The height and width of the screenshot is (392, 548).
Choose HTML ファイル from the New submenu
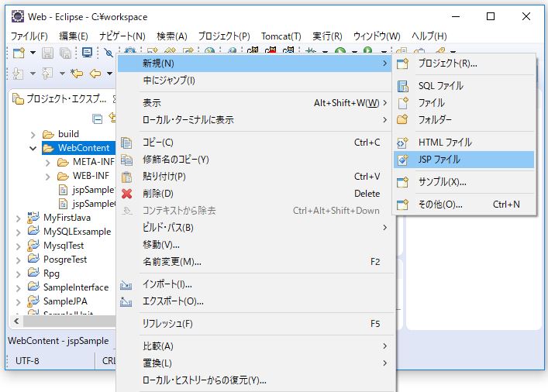[x=464, y=143]
